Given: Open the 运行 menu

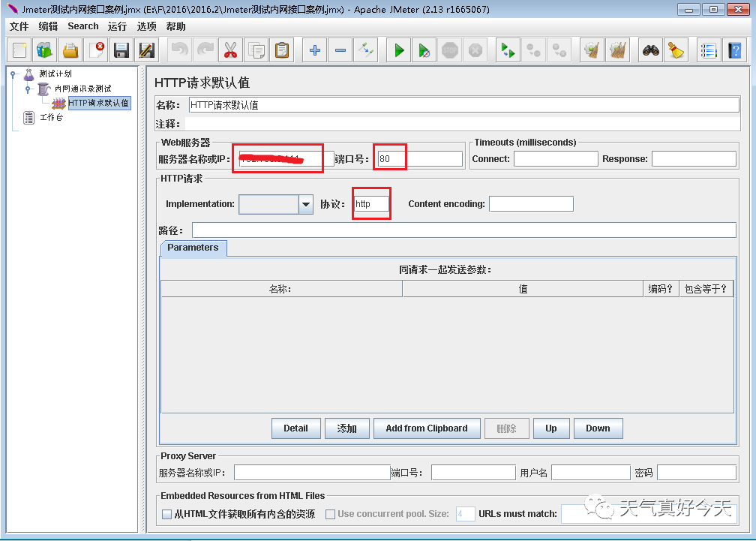Looking at the screenshot, I should pyautogui.click(x=117, y=26).
